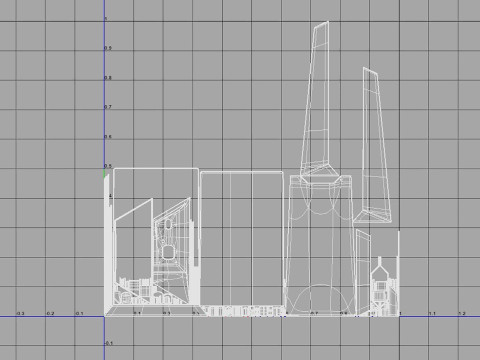Click the 0.2 label left of the origin

tap(50, 314)
